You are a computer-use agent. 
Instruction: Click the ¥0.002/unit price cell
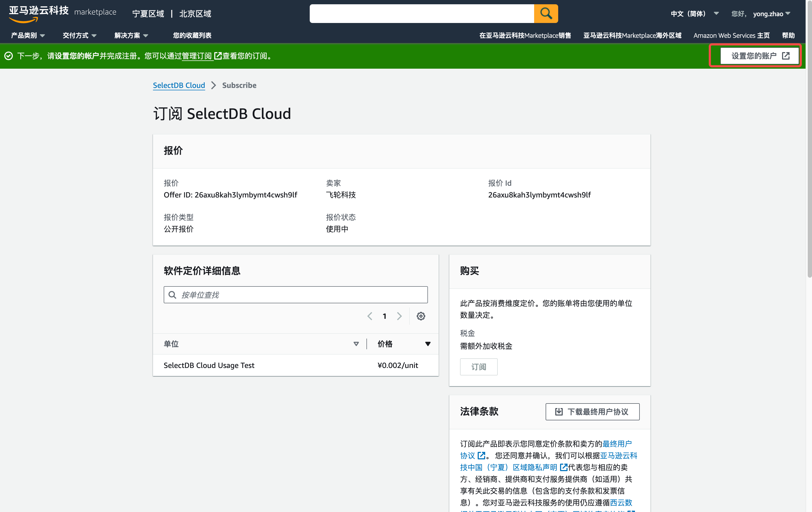[x=397, y=366]
